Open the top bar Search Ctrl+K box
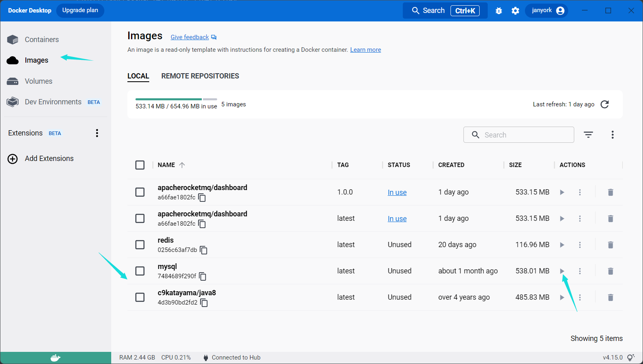The image size is (643, 364). point(445,11)
